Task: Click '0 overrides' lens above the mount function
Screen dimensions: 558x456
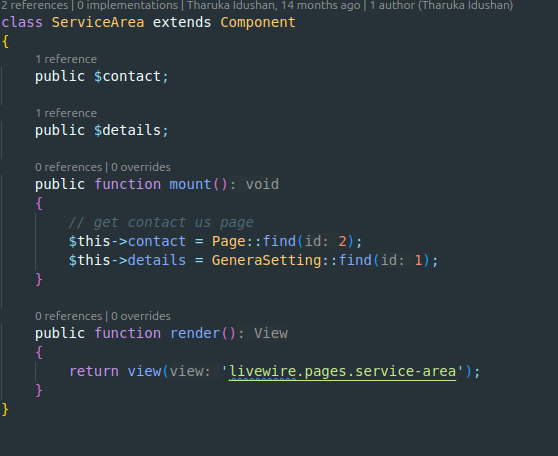Action: (141, 167)
